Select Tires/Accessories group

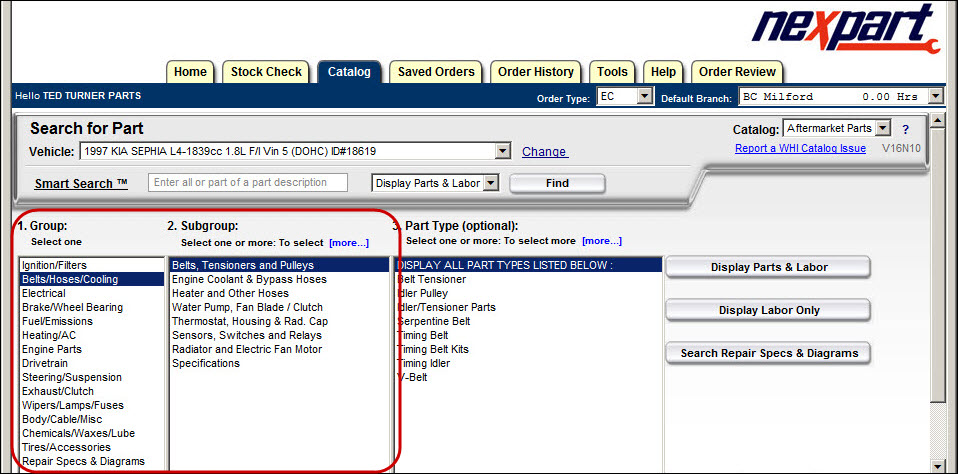(x=92, y=448)
